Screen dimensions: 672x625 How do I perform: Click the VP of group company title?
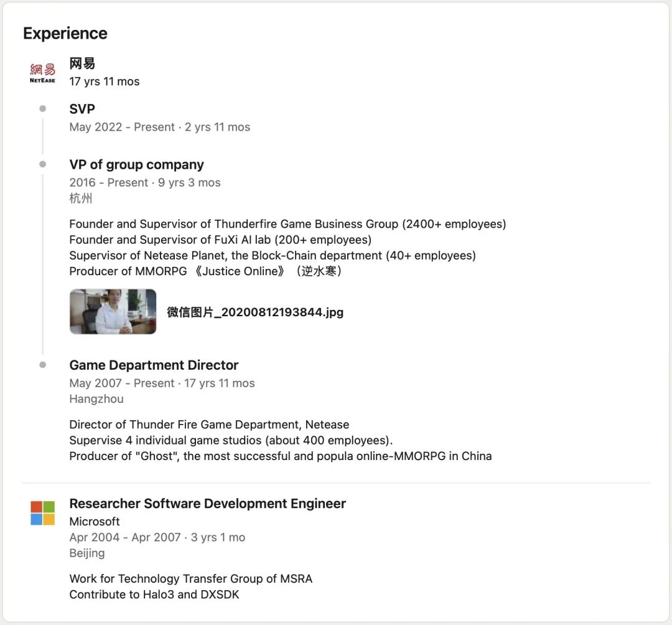tap(136, 164)
